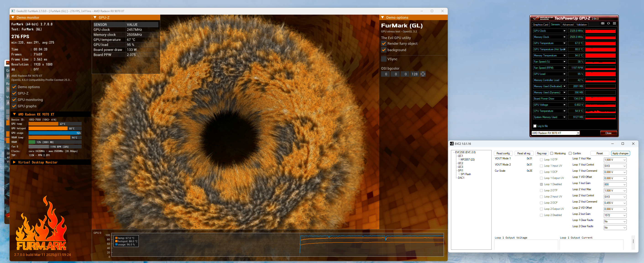Expand the Virtual Desktop Monitor section

(14, 163)
